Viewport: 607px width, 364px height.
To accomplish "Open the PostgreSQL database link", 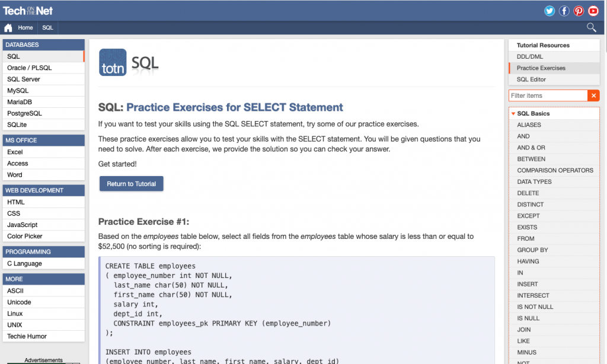I will pyautogui.click(x=24, y=113).
